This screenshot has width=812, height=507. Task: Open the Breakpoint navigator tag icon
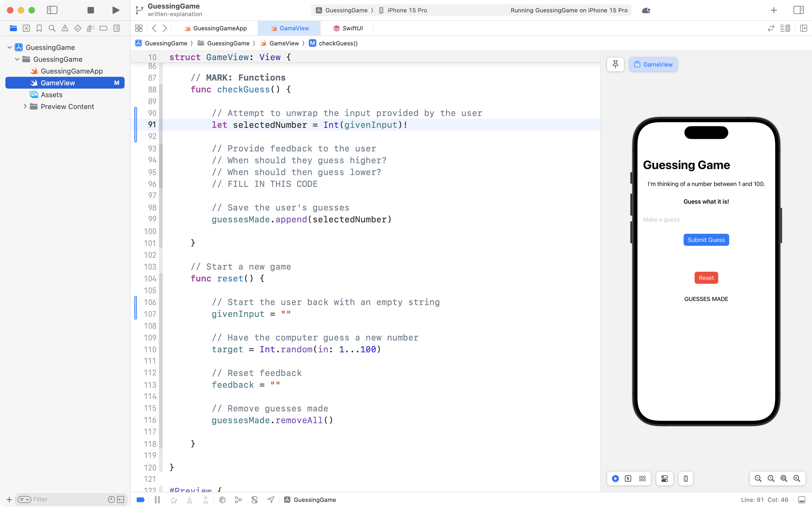(104, 28)
